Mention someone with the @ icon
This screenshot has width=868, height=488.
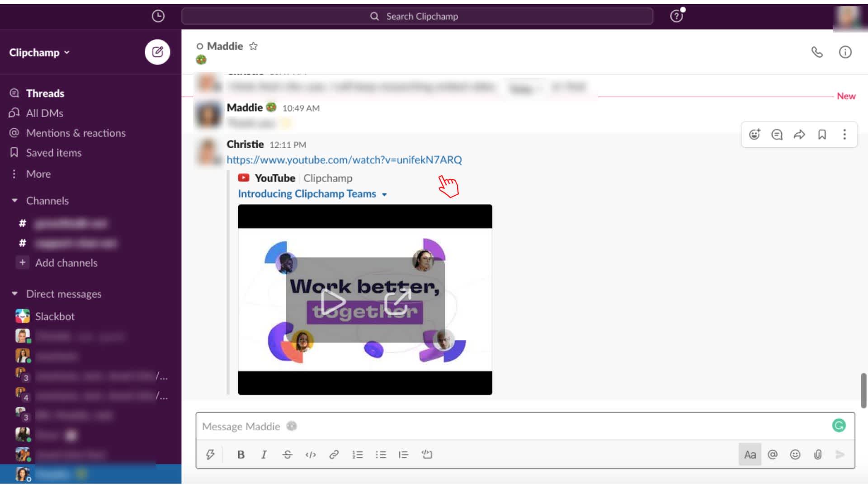[773, 455]
